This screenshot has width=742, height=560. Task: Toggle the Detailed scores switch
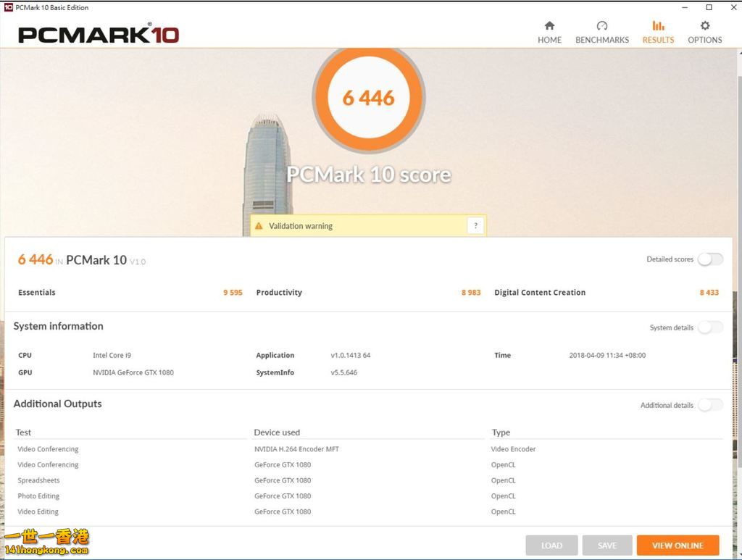point(710,259)
